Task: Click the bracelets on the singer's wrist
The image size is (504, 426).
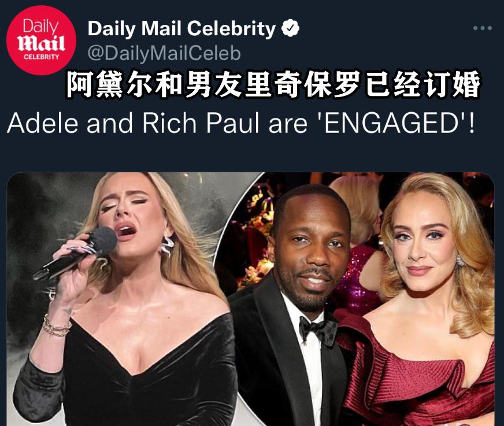Action: 57,325
